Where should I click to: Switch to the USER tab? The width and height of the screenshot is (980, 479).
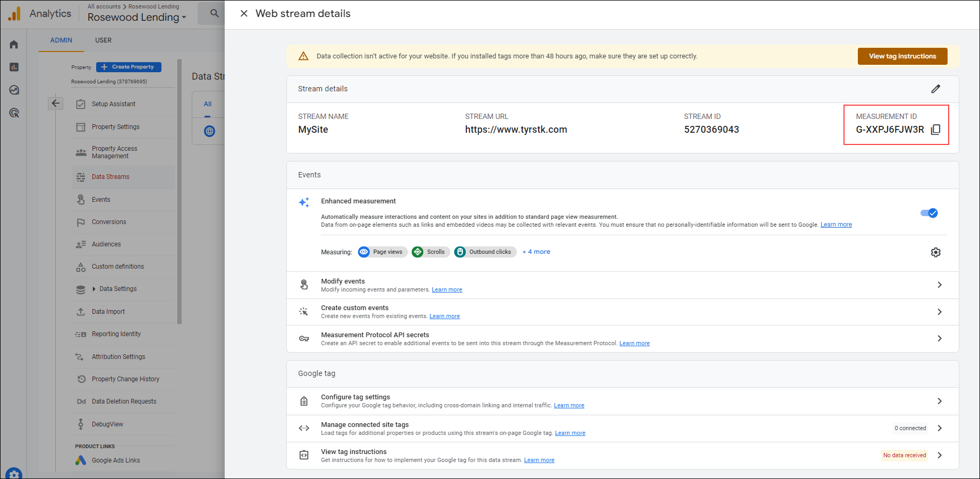(x=103, y=40)
